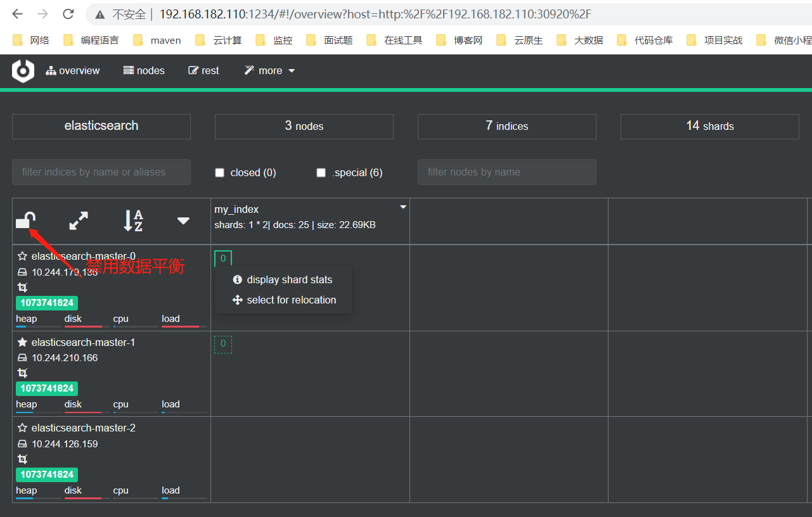
Task: Click the 7 indices counter
Action: [507, 126]
